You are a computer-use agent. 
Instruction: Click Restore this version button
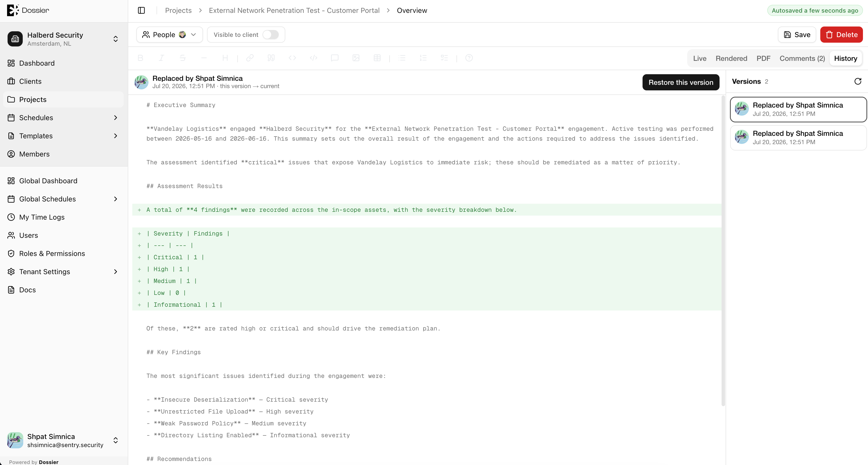pos(681,82)
